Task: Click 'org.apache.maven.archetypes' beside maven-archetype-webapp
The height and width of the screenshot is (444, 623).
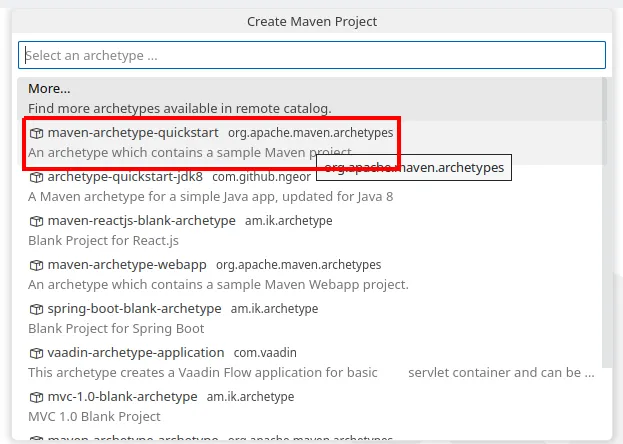Action: click(299, 265)
